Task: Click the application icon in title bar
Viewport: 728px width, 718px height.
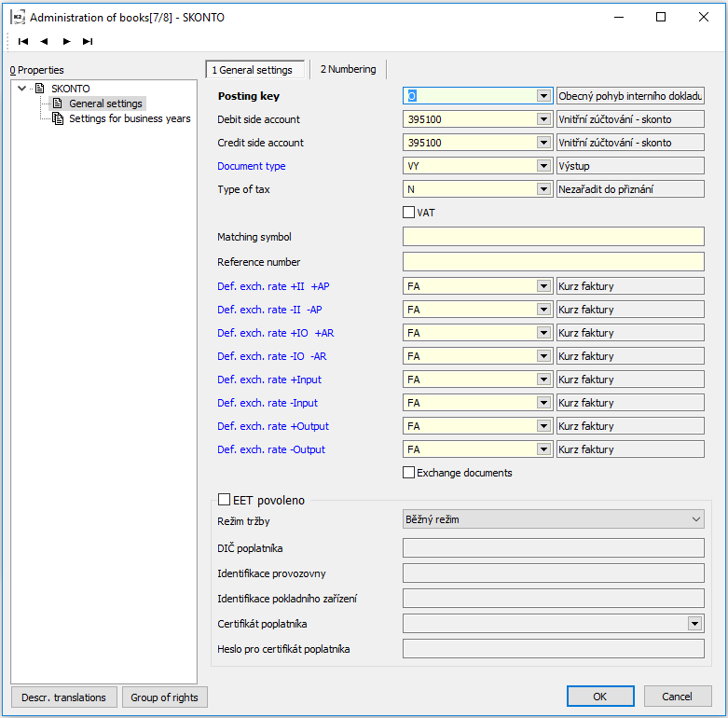Action: [x=17, y=17]
